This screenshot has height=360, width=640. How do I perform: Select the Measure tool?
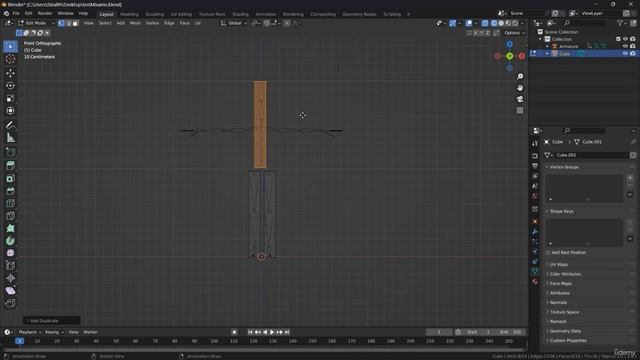click(10, 138)
